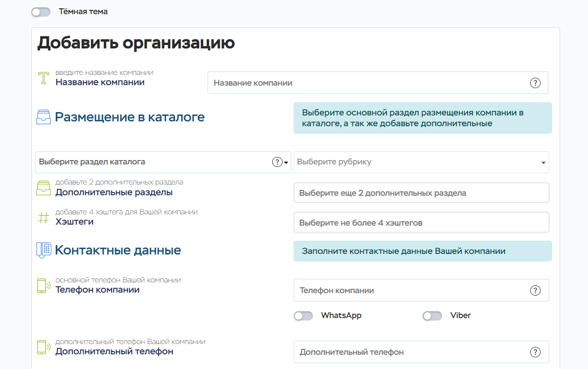Click the hashtag icon beside Хэштеги
Viewport: 588px width, 369px height.
pos(44,218)
